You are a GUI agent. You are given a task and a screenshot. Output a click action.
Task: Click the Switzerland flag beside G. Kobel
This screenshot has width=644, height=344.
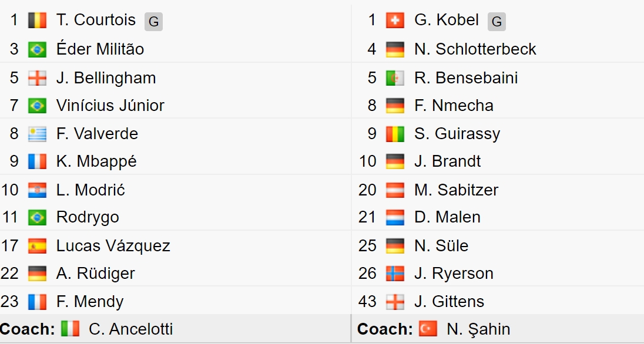(395, 20)
